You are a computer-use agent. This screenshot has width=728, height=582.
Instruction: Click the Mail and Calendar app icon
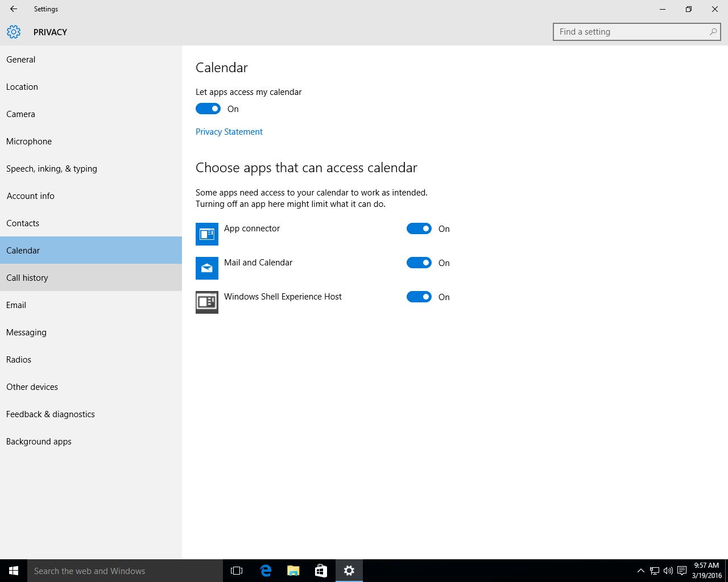207,268
